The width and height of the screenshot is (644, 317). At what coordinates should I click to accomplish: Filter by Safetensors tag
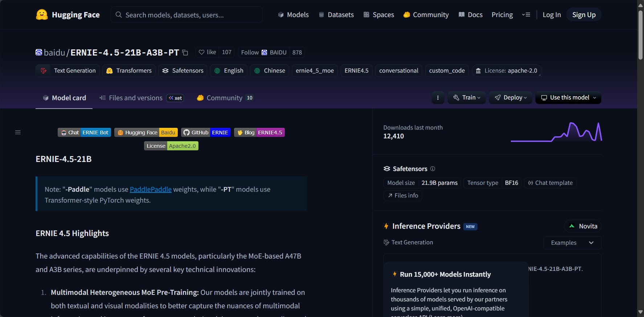[x=182, y=71]
